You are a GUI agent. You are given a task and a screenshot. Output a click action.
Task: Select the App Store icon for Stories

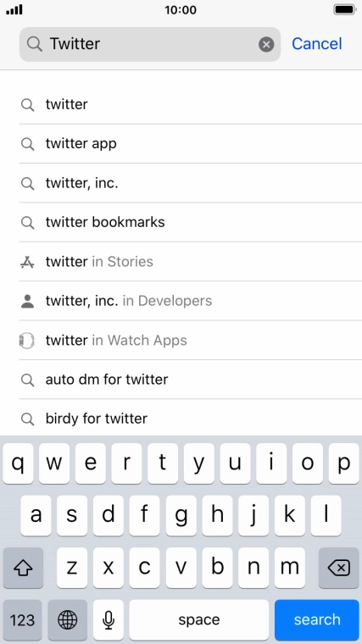pos(27,262)
